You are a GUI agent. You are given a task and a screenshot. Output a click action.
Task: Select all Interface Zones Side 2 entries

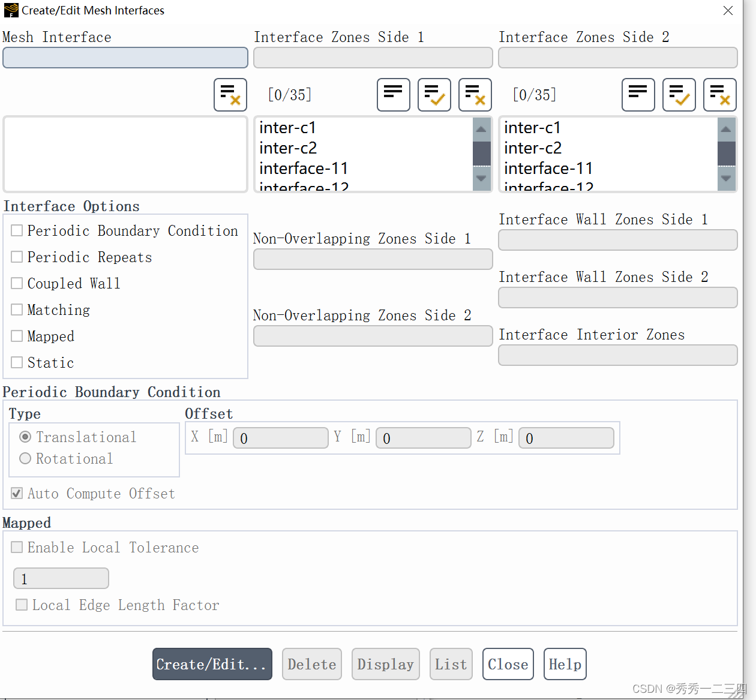(x=679, y=95)
